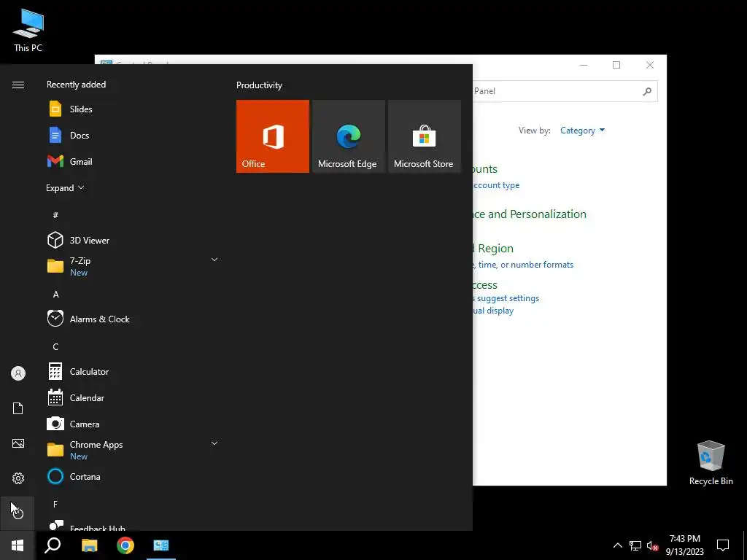Open the Slides app in Start menu
This screenshot has height=560, width=747.
click(133, 109)
